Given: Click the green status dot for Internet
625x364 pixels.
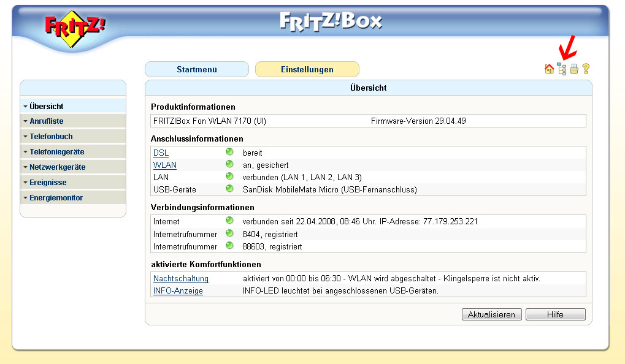Looking at the screenshot, I should [x=229, y=220].
